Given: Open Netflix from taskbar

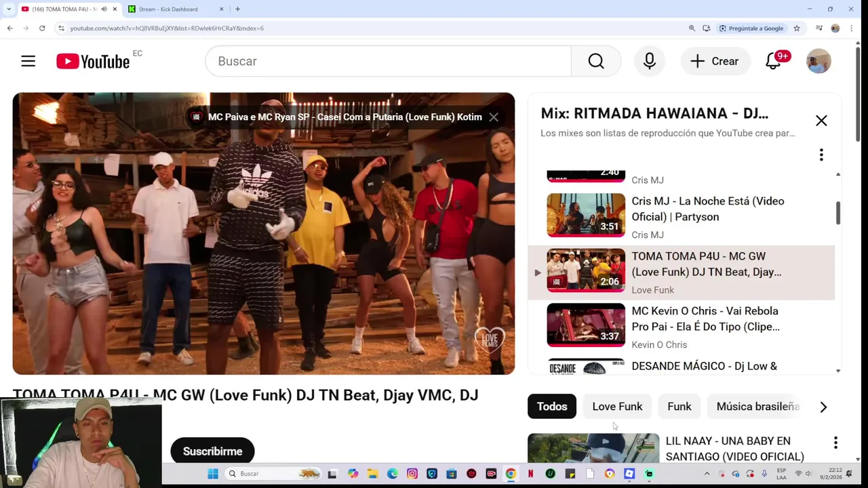Looking at the screenshot, I should click(x=530, y=474).
